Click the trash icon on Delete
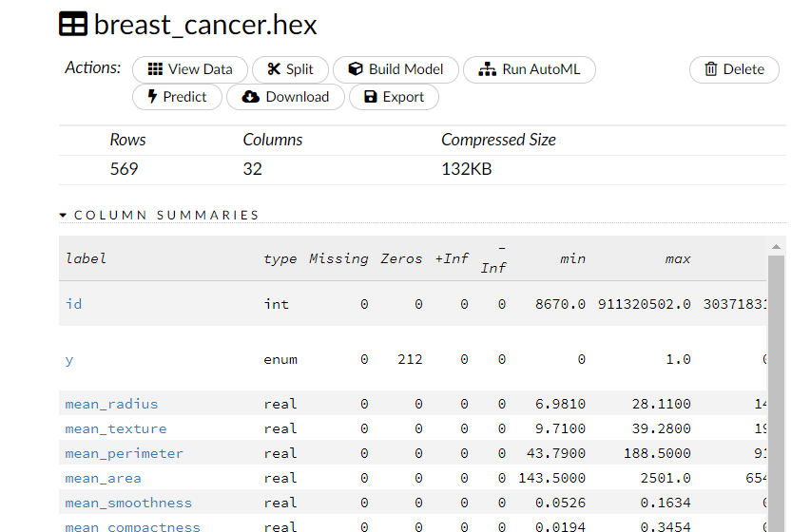The image size is (811, 532). 710,69
